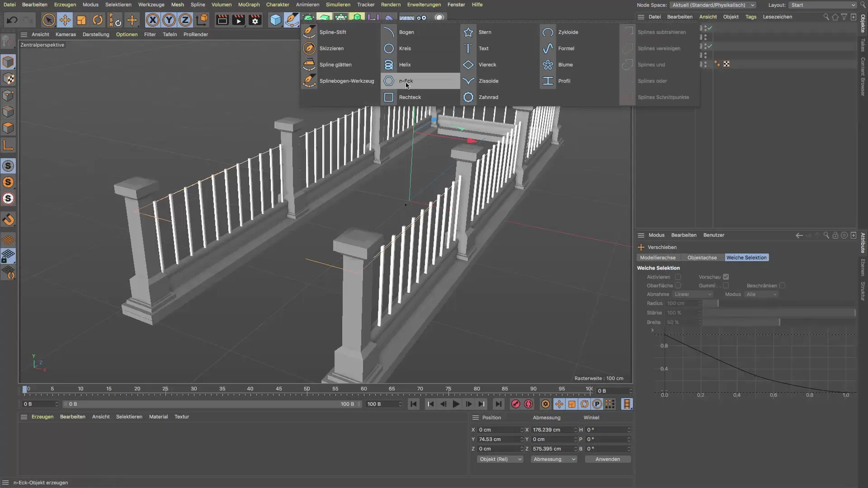This screenshot has height=488, width=868.
Task: Click the Position Y input field
Action: click(x=500, y=439)
